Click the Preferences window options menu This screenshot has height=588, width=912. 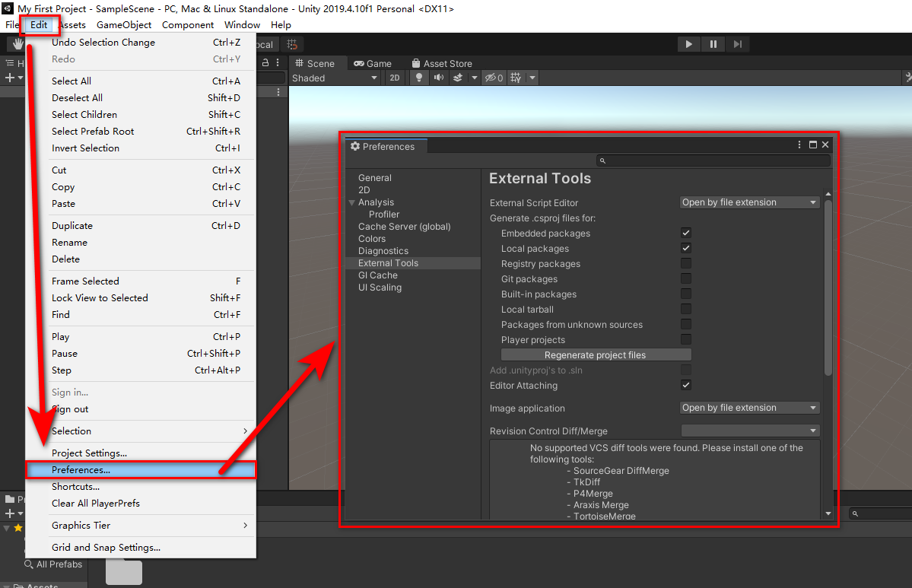pyautogui.click(x=799, y=145)
